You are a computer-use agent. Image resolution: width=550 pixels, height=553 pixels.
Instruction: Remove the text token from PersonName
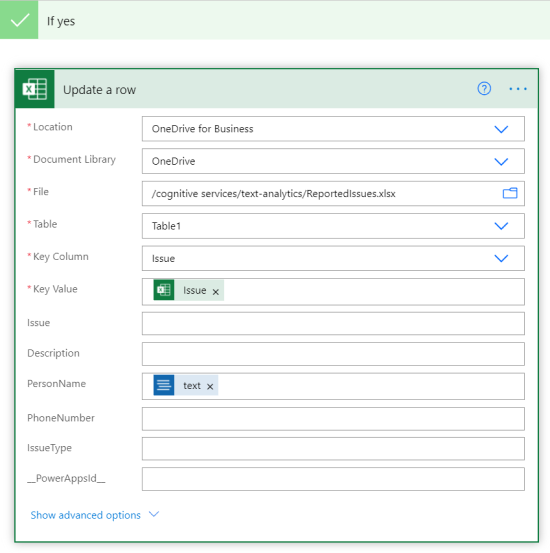(210, 387)
